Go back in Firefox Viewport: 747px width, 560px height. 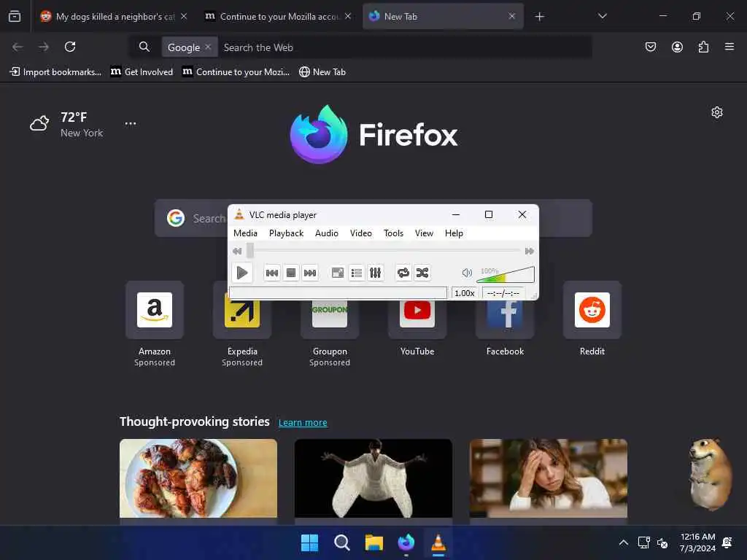pyautogui.click(x=18, y=47)
